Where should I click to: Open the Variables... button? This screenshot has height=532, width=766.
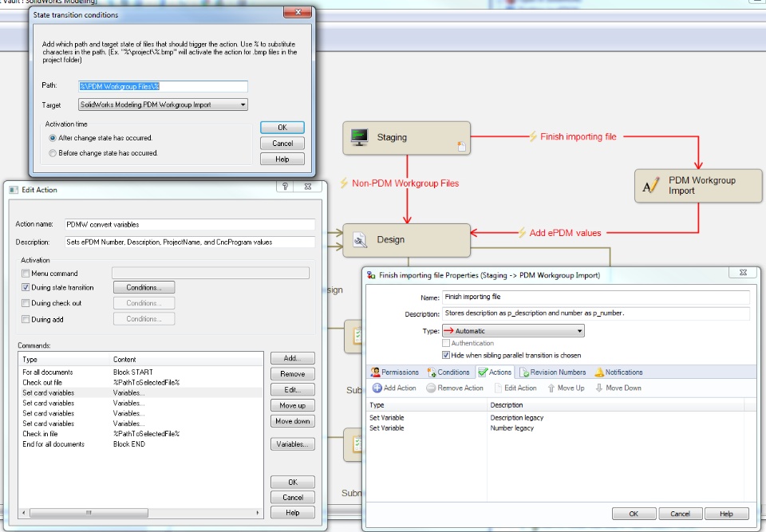(x=293, y=444)
